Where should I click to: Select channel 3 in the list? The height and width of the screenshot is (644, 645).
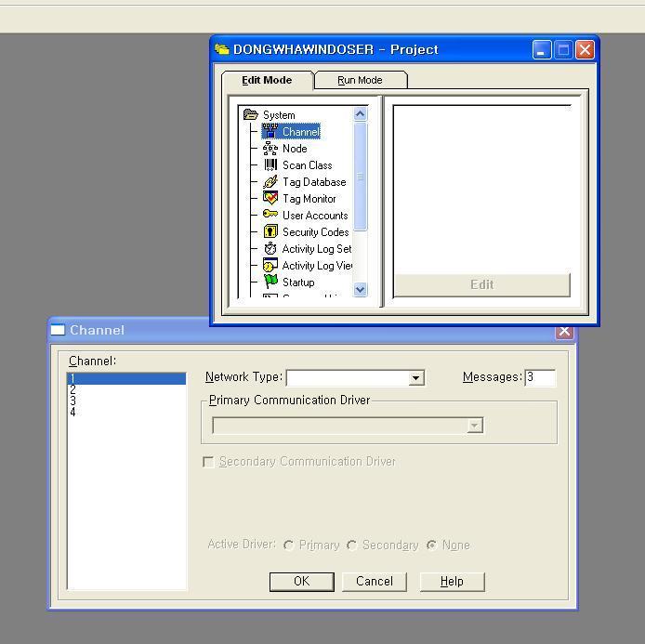(x=126, y=401)
